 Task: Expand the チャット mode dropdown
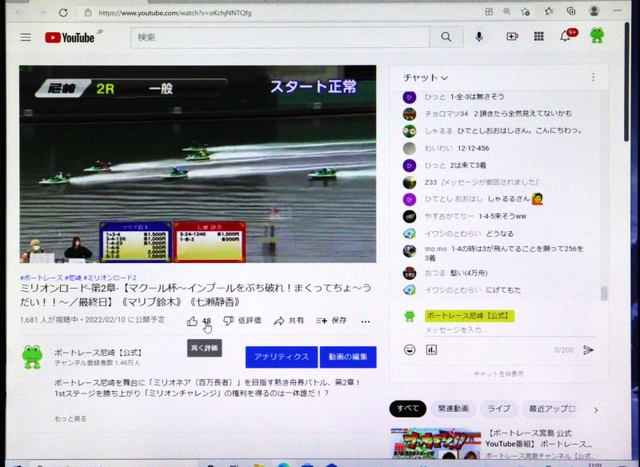pos(425,78)
